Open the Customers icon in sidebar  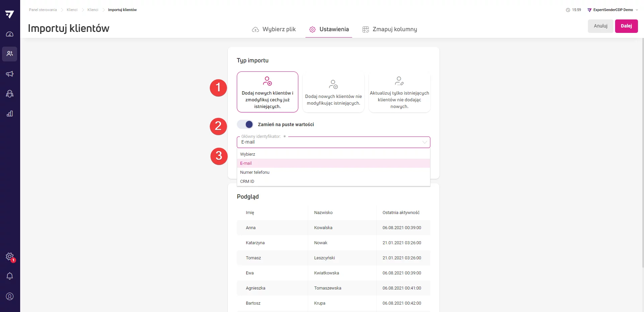tap(10, 54)
